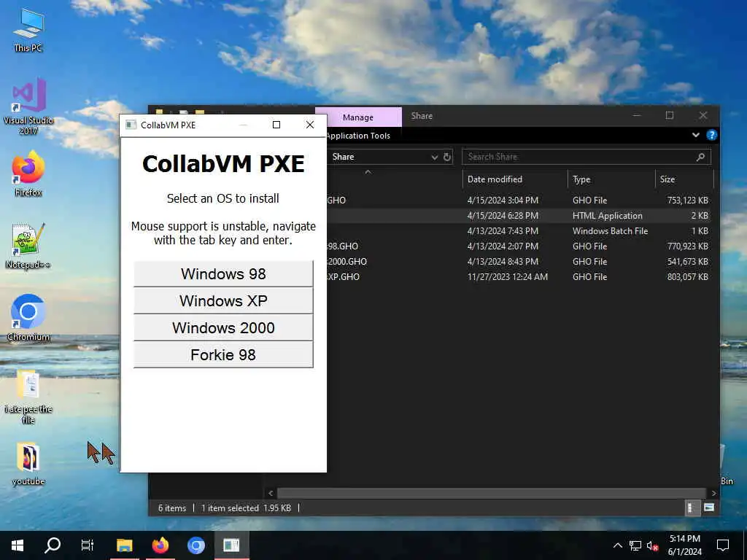Expand the Explorer ribbon chevron

coord(695,135)
